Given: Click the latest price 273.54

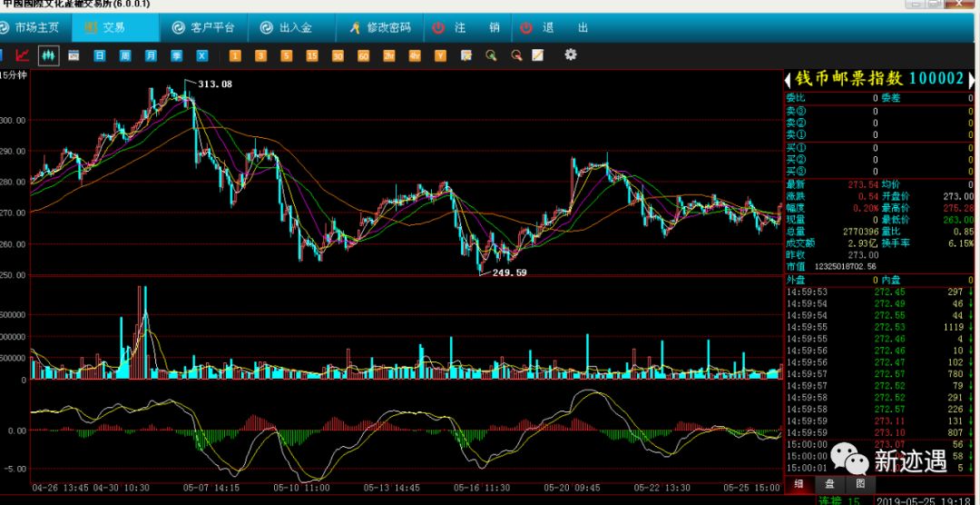Looking at the screenshot, I should 863,184.
